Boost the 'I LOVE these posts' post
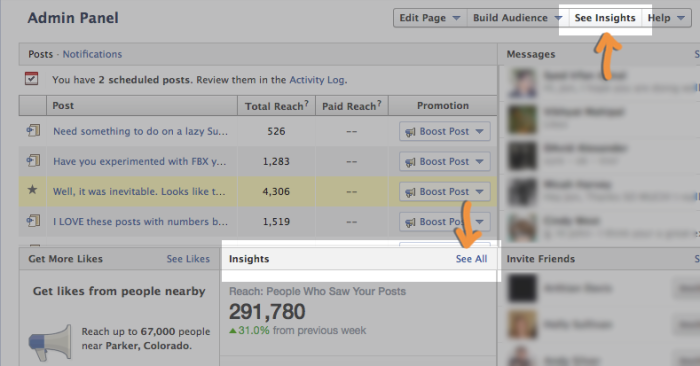The image size is (700, 366). 445,221
